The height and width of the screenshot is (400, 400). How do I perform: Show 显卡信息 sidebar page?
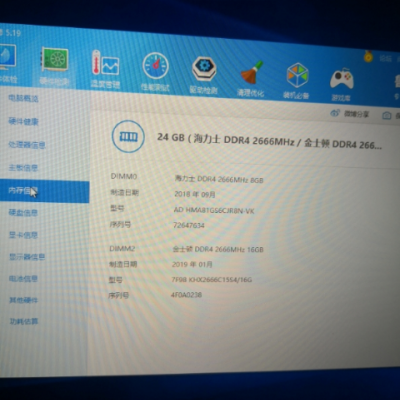(23, 235)
